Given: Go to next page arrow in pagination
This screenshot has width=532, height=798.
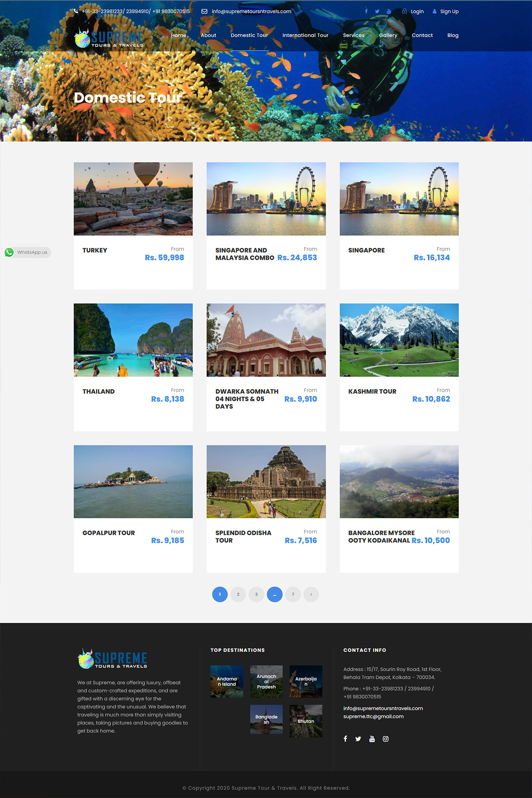Looking at the screenshot, I should [311, 595].
